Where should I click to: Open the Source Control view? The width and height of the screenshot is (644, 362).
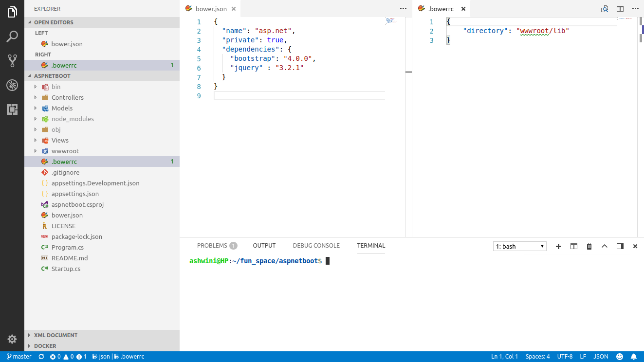[12, 61]
